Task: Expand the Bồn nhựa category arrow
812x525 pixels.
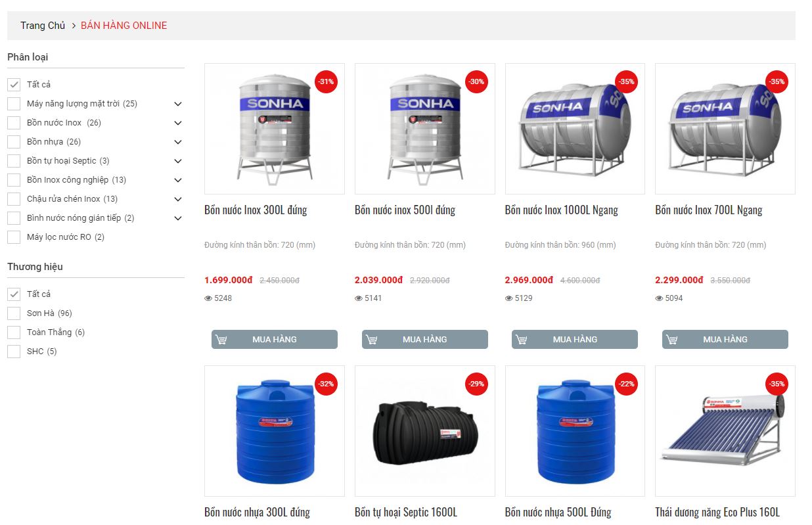Action: click(x=177, y=142)
